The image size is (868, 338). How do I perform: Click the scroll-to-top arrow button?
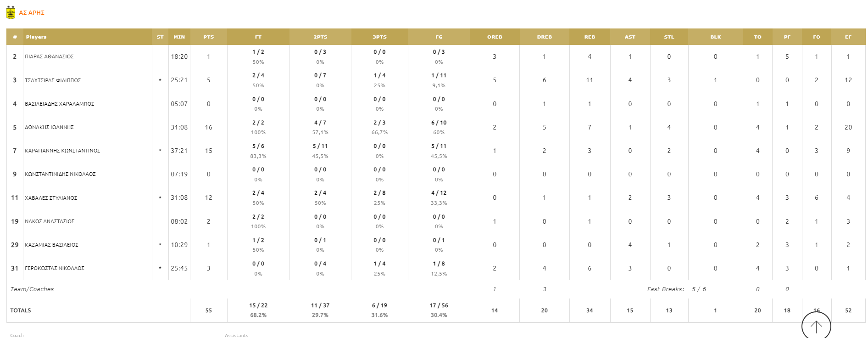click(x=816, y=326)
